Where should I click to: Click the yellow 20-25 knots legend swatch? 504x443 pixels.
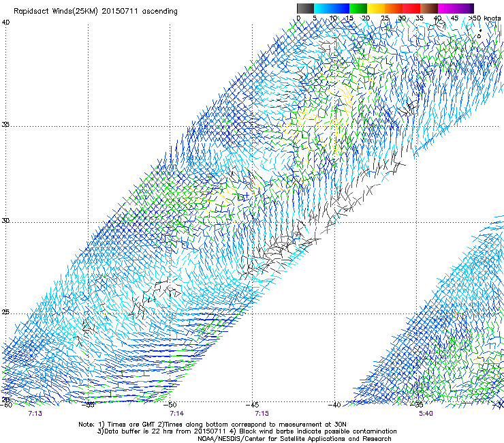tap(376, 8)
